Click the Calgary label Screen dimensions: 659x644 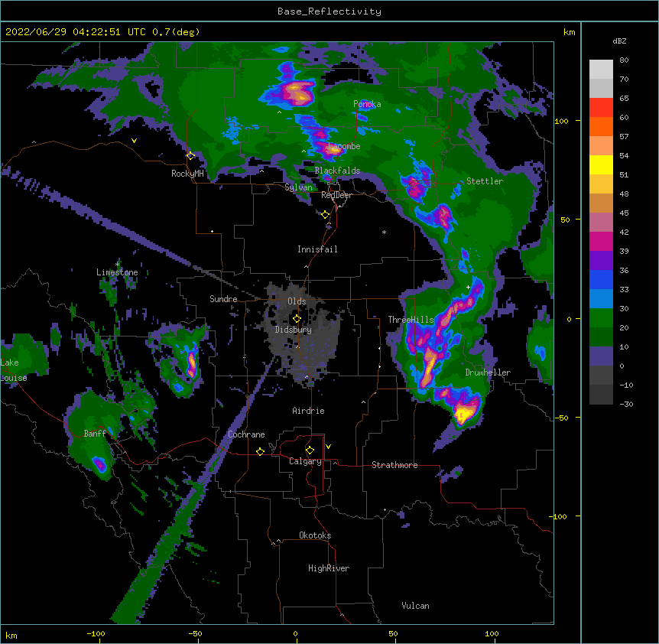tap(306, 461)
